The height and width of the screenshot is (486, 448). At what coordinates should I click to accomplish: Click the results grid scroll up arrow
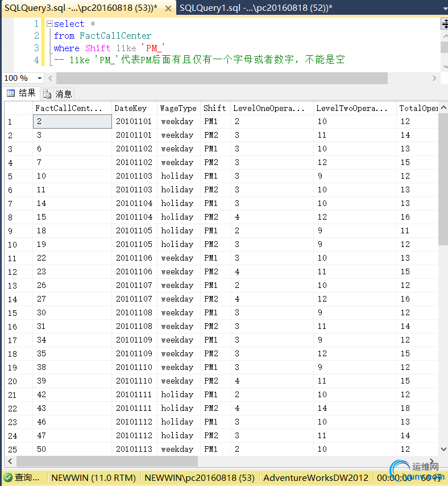click(443, 108)
